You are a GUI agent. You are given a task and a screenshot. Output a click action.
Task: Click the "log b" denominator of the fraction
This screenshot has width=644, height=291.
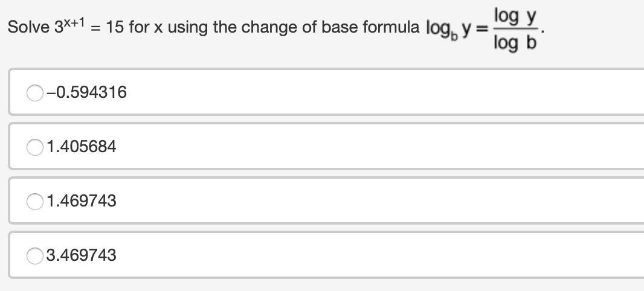point(515,43)
